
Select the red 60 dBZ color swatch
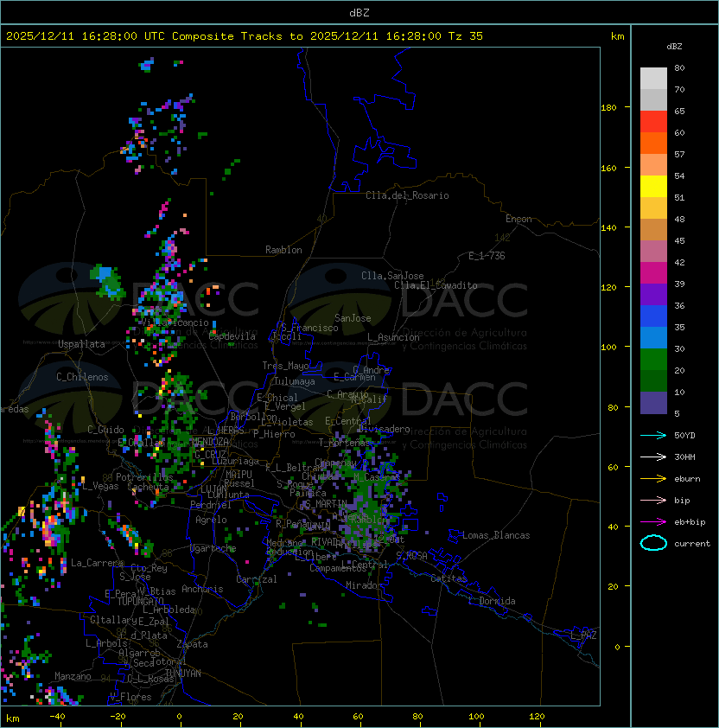point(653,122)
